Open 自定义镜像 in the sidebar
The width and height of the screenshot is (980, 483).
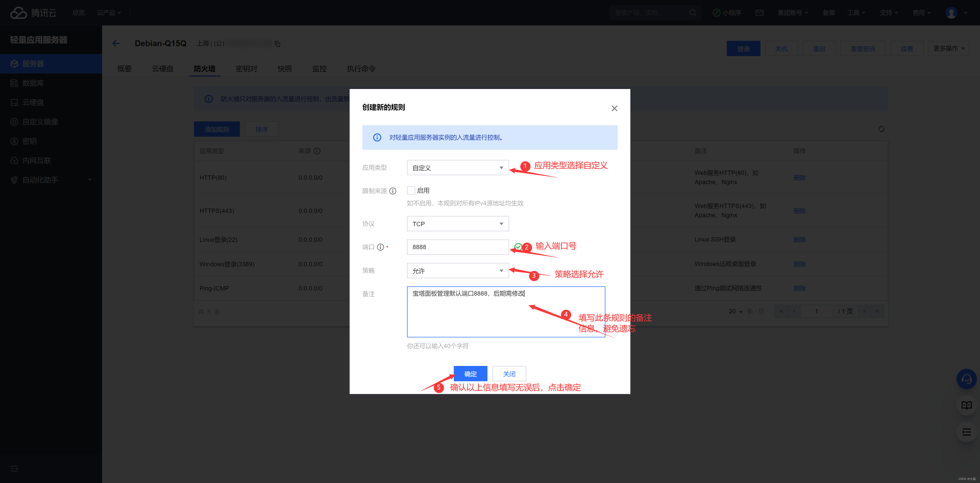pos(51,122)
